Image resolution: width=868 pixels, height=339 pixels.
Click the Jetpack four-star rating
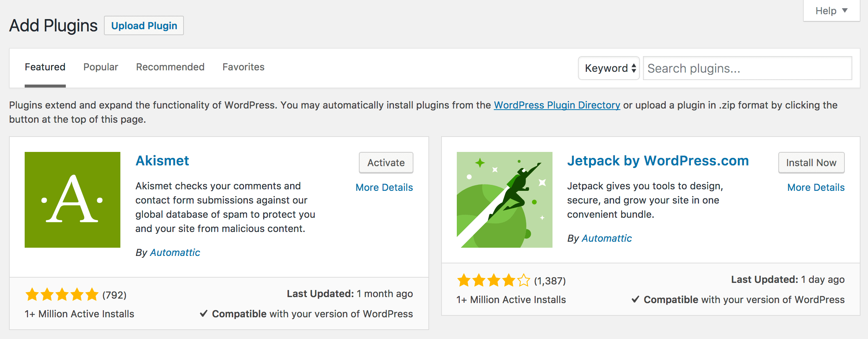pyautogui.click(x=493, y=280)
